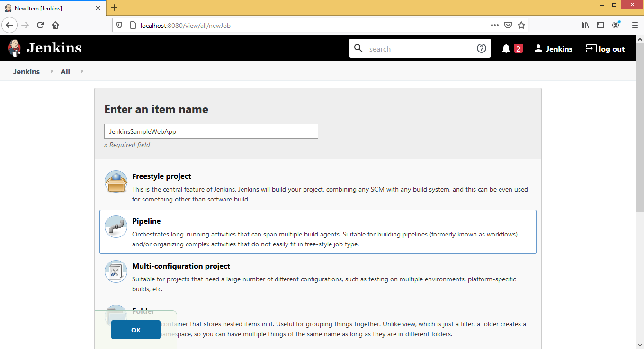Screen dimensions: 644x349
Task: Click the Enter an item name heading
Action: point(156,109)
